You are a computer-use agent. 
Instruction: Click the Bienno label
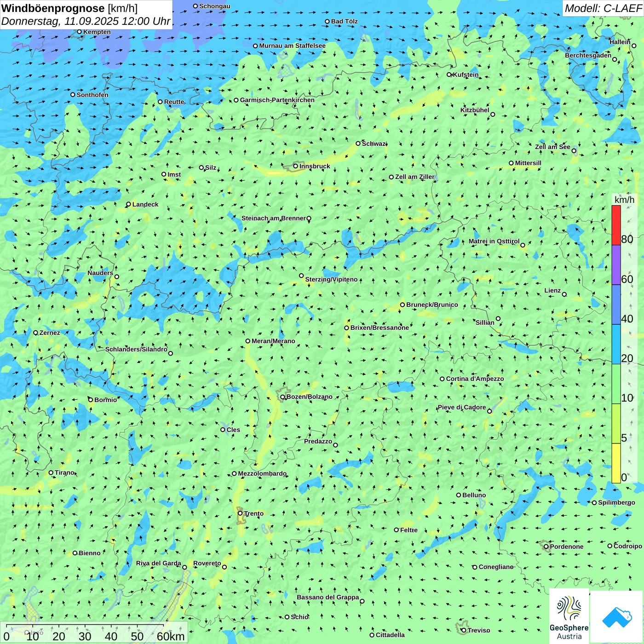tap(90, 553)
